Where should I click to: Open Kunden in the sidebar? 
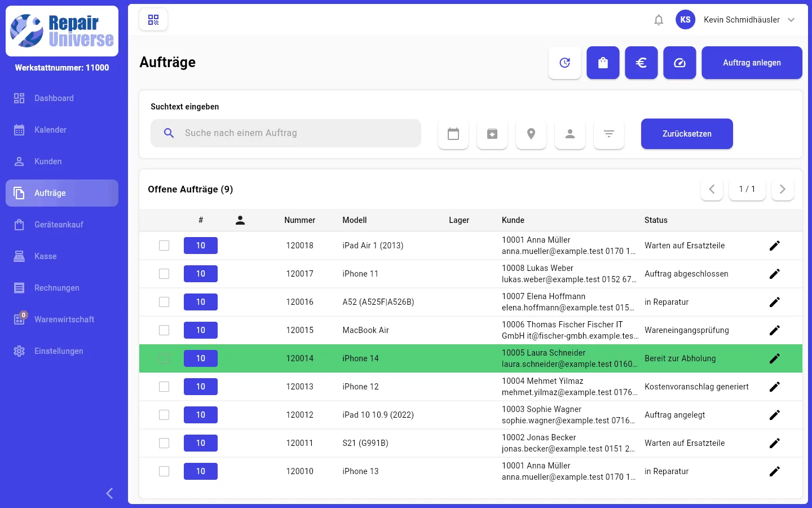click(62, 161)
